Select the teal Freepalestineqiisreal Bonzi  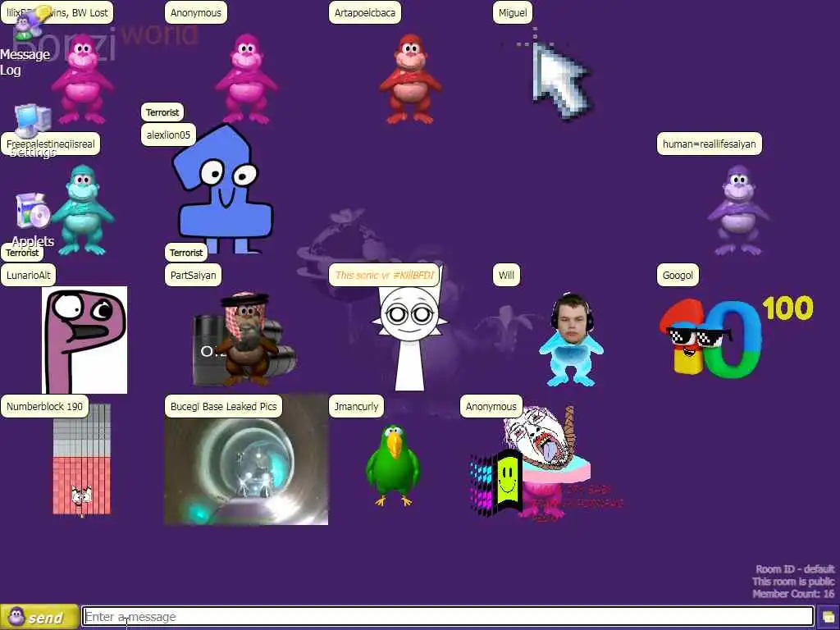point(82,209)
